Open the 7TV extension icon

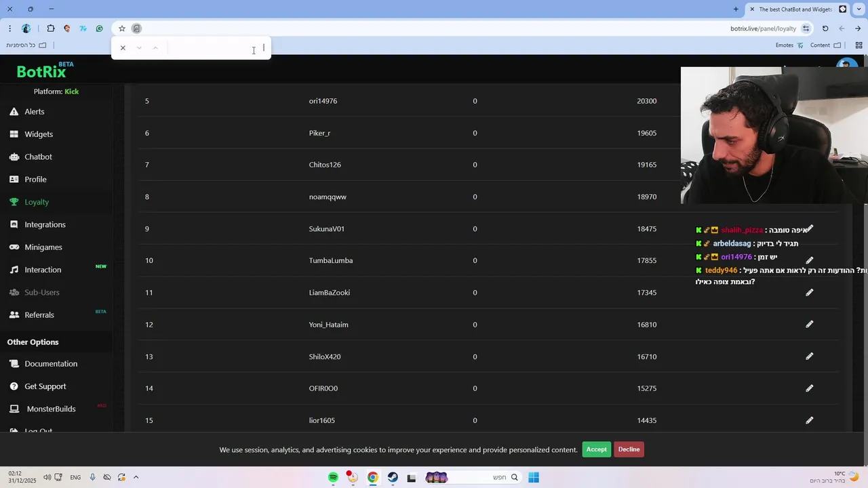[x=83, y=28]
